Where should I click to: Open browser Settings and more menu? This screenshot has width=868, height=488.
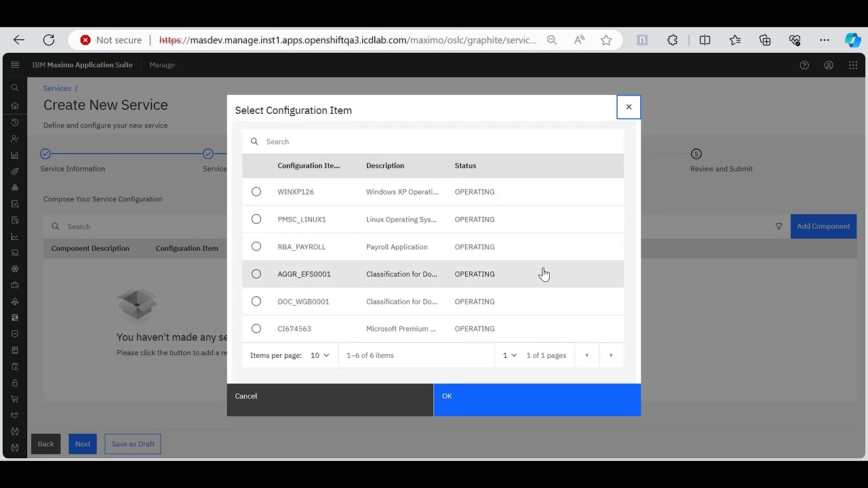825,40
